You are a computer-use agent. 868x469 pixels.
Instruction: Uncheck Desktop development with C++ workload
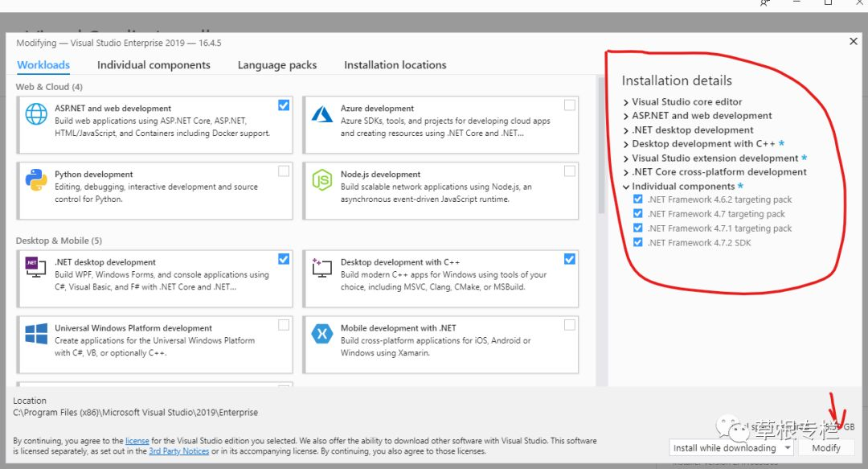569,259
